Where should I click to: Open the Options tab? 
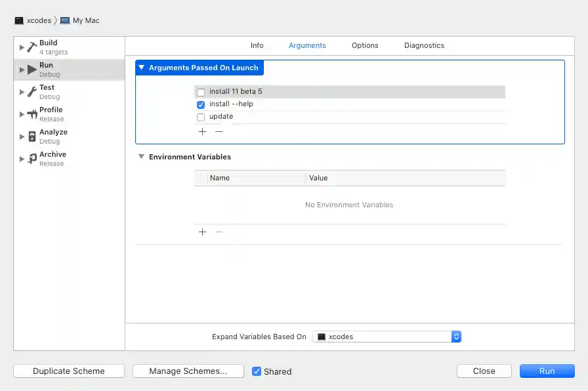tap(365, 45)
